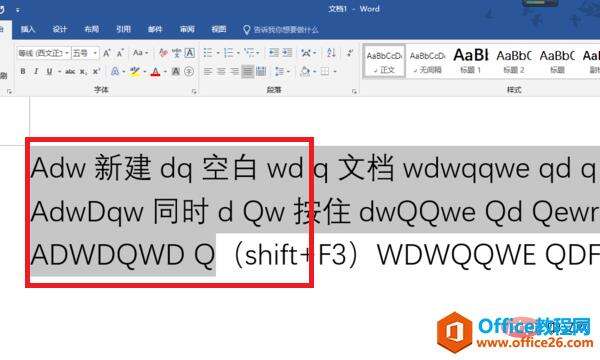This screenshot has height=360, width=600.
Task: Open the Bullets dropdown arrow
Action: [218, 53]
